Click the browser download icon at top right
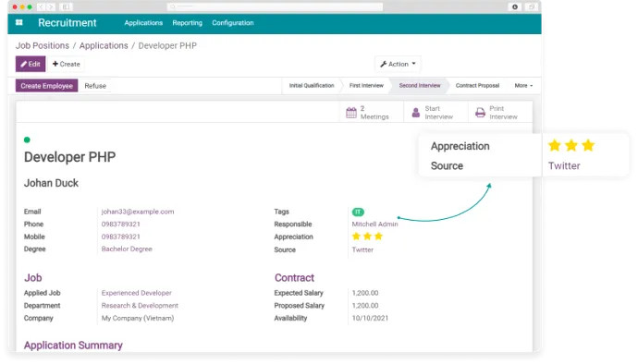 [515, 6]
